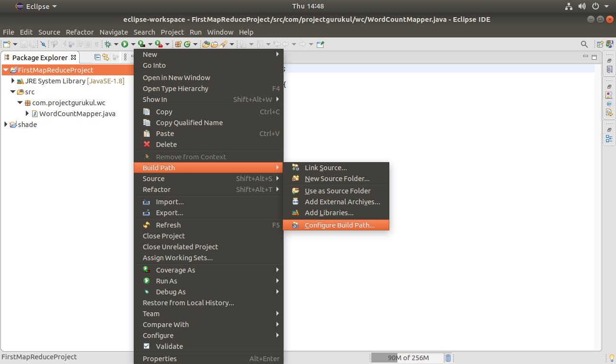The image size is (616, 364).
Task: Click the green Run button in toolbar
Action: pos(125,44)
